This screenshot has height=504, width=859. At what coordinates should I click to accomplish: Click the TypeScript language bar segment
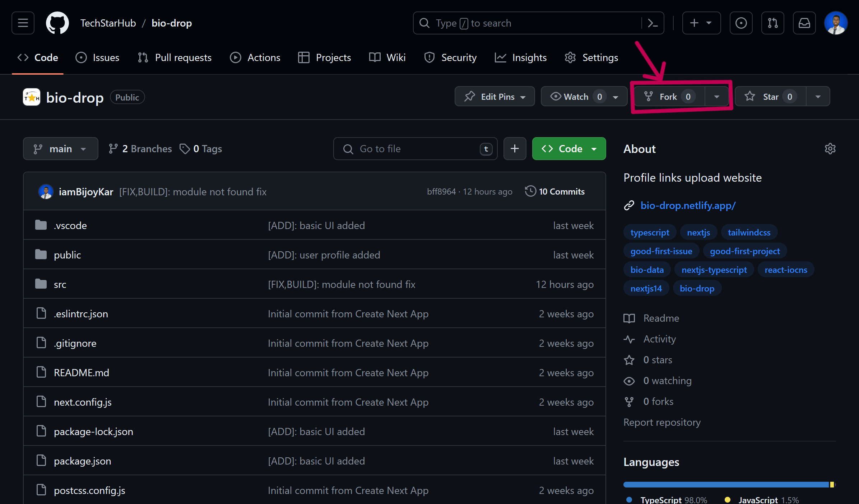point(726,485)
